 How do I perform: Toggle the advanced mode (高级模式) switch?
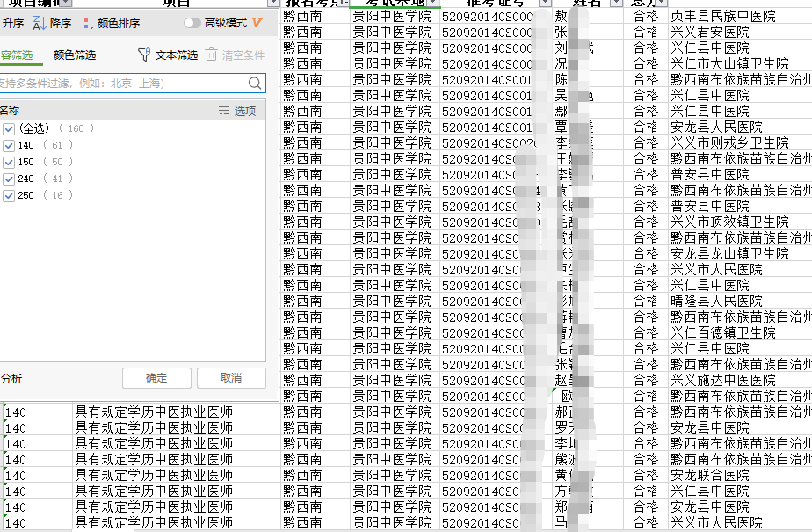click(191, 23)
